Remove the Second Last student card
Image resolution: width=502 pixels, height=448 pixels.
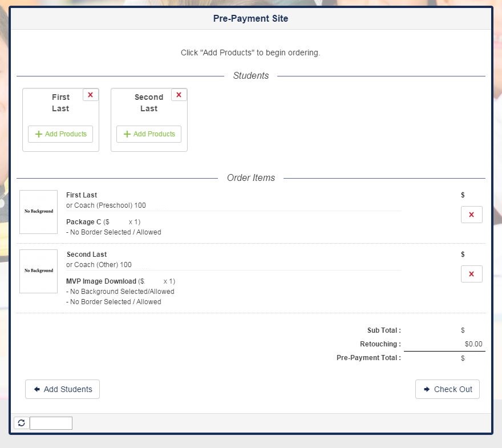click(x=179, y=95)
